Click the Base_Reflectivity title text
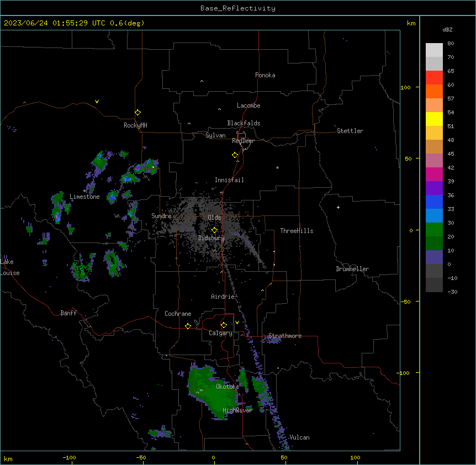This screenshot has height=465, width=476. tap(237, 8)
